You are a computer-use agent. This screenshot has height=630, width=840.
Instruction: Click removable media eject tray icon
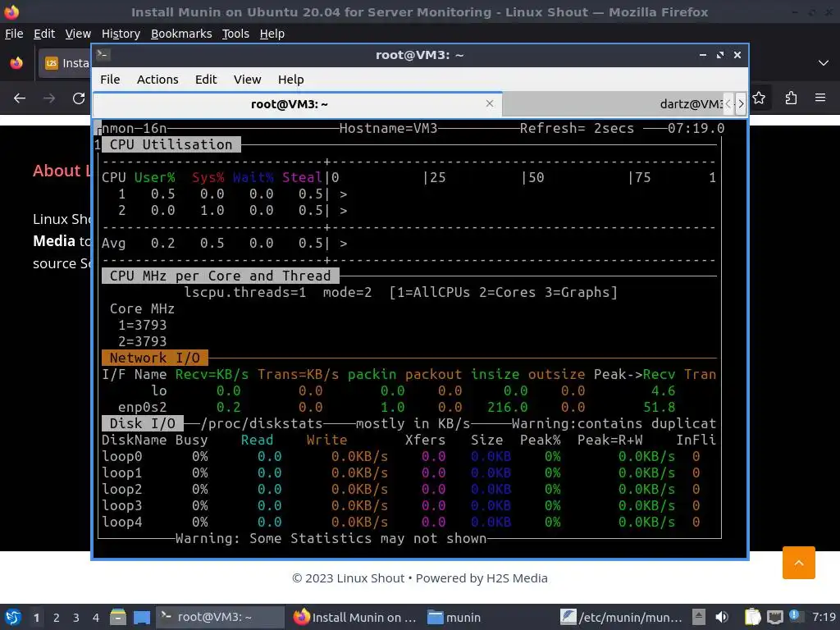tap(699, 617)
